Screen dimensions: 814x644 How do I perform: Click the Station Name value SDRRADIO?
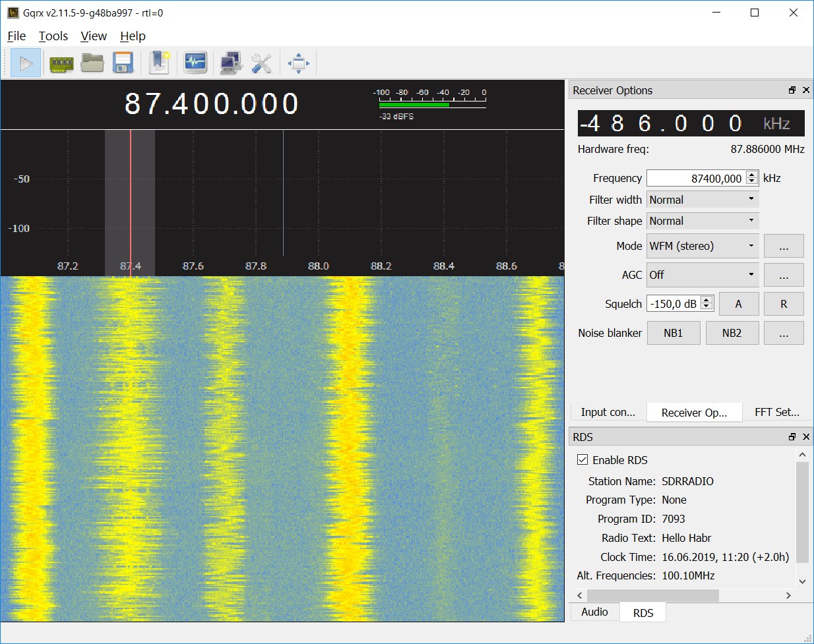(687, 481)
